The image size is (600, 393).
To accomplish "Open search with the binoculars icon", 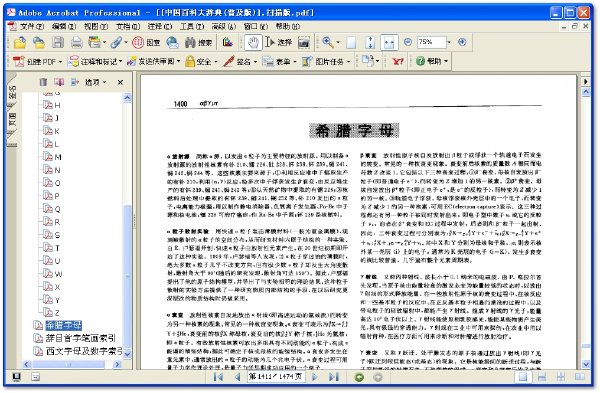I will pos(198,42).
